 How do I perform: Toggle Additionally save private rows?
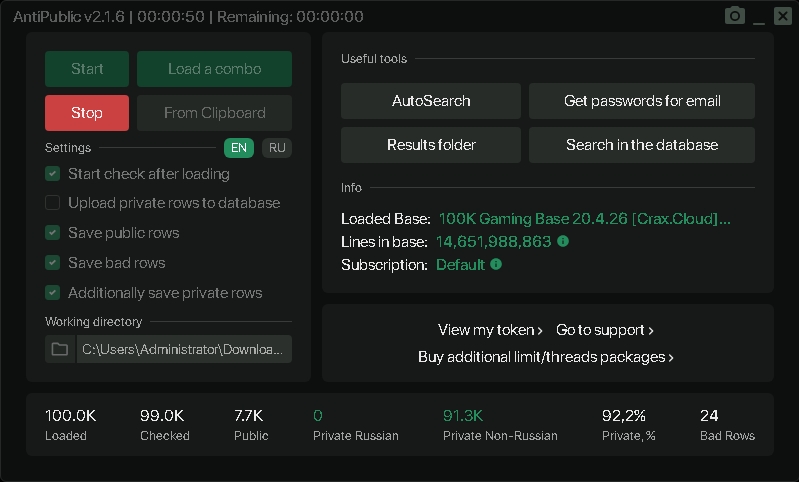click(x=53, y=293)
